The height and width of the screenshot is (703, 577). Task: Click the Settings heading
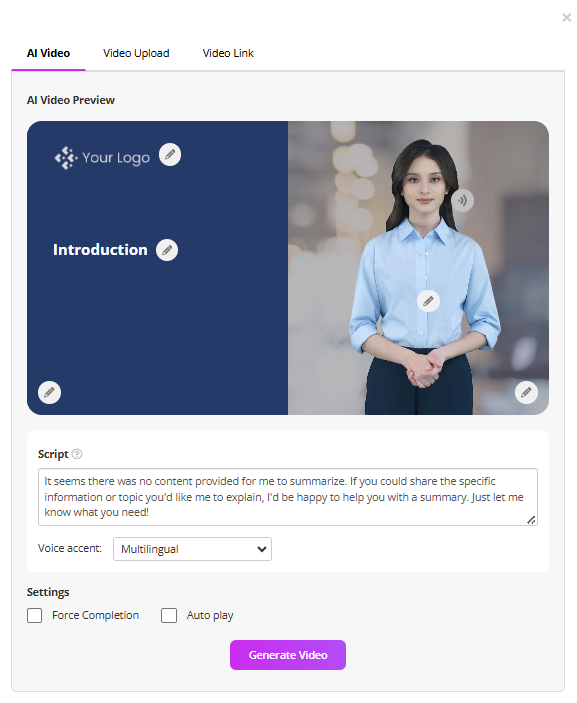point(48,592)
